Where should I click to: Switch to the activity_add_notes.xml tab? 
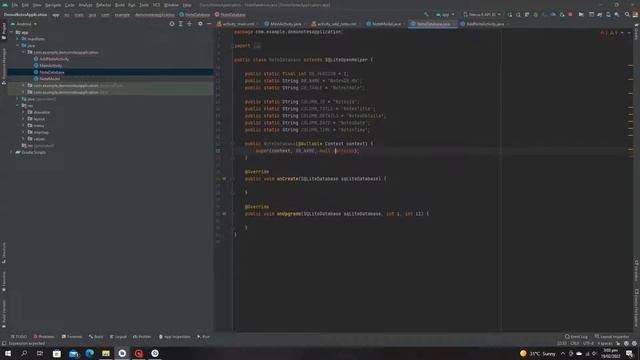coord(333,24)
